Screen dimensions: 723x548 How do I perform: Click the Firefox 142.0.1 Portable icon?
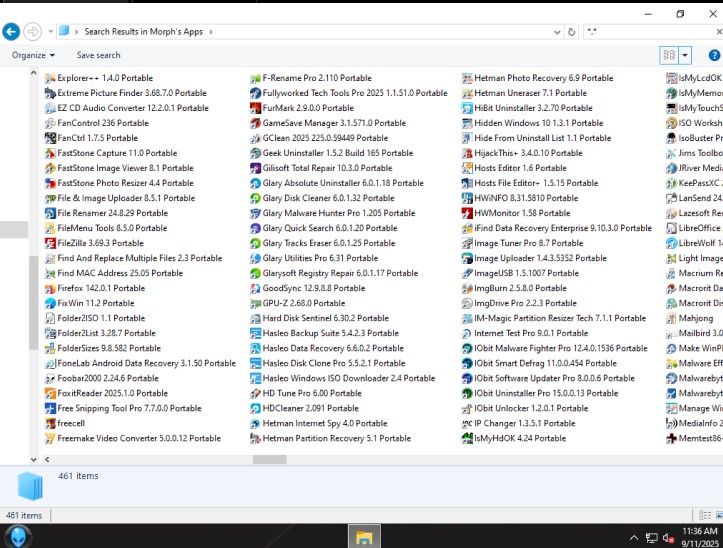[x=50, y=288]
